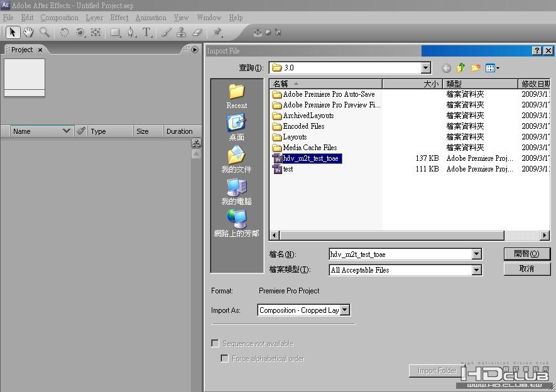The height and width of the screenshot is (392, 556).
Task: Select the hdv_m2t_test_toae project file
Action: 307,158
